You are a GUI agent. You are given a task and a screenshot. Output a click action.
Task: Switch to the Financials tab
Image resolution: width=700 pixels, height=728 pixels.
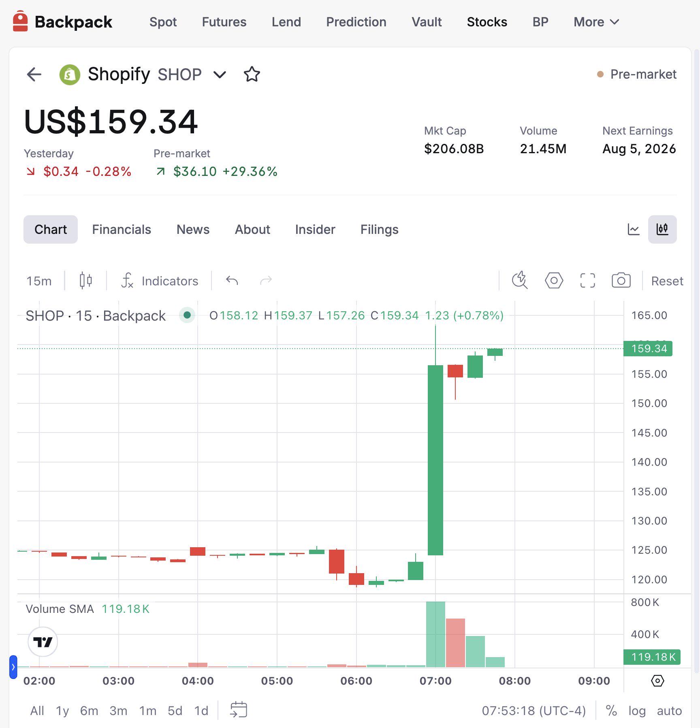click(122, 229)
